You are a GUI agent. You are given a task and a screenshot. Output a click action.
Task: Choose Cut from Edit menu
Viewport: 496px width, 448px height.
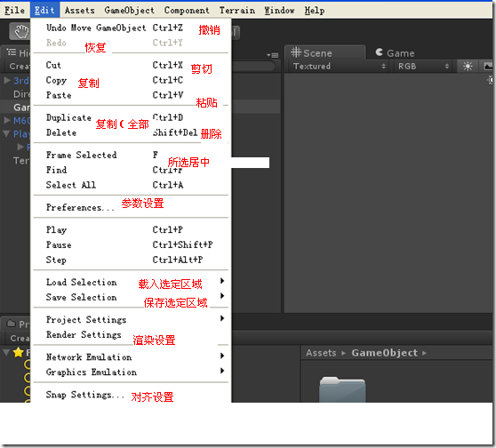[131, 65]
